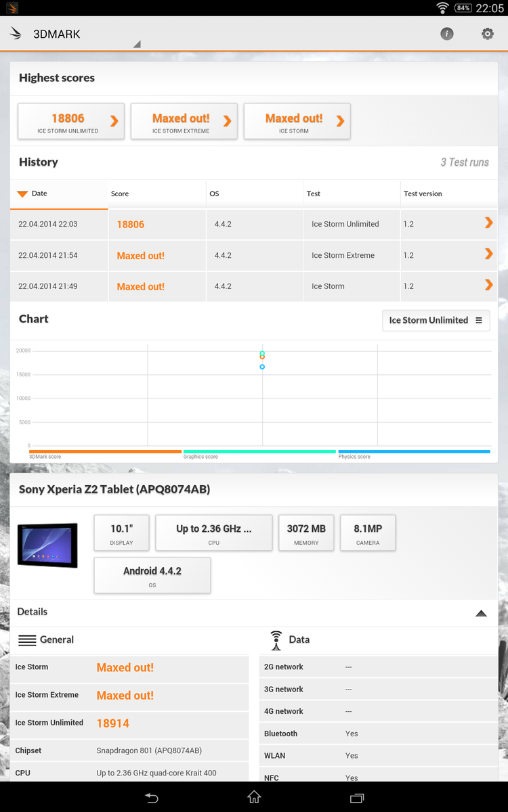
Task: Open Ice Storm Unlimited 18806 score card
Action: pyautogui.click(x=70, y=122)
